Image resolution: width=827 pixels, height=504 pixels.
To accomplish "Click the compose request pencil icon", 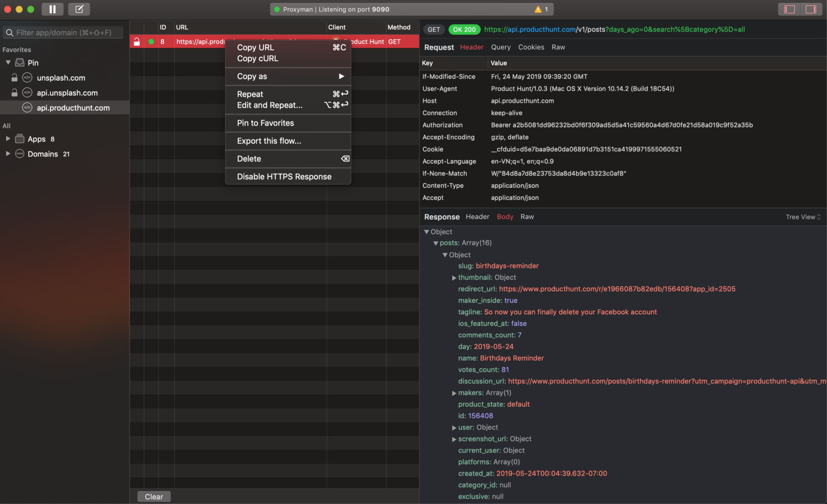I will coord(79,9).
